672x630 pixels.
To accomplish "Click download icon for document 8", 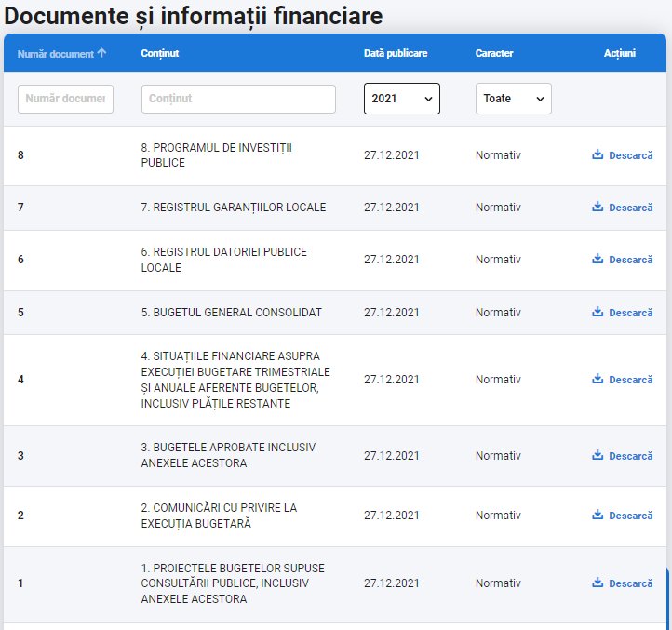I will (x=598, y=154).
